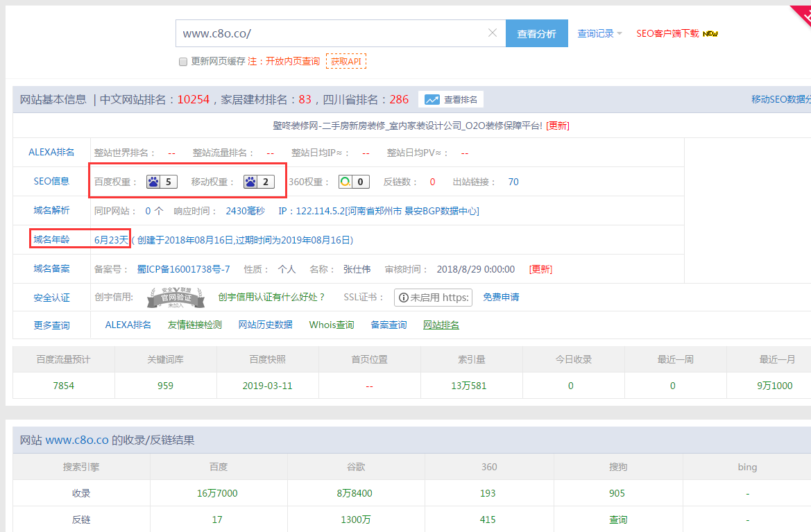The height and width of the screenshot is (532, 811).
Task: Open the 友情链接检测 link
Action: (194, 325)
